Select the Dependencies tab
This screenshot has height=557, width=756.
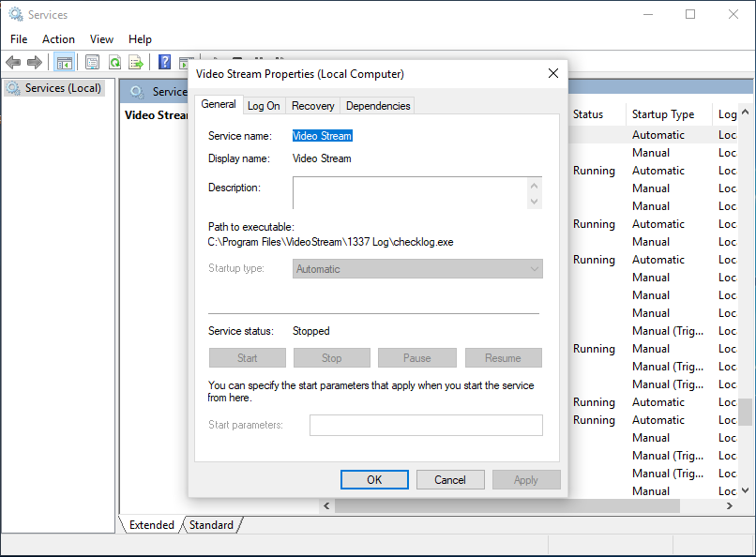coord(377,105)
